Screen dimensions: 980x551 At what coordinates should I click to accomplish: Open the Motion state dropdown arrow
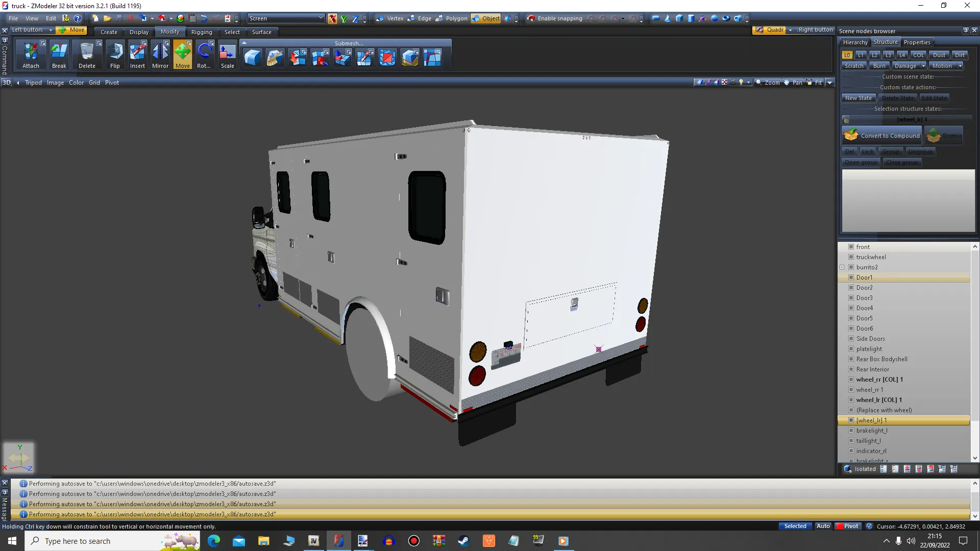[960, 66]
